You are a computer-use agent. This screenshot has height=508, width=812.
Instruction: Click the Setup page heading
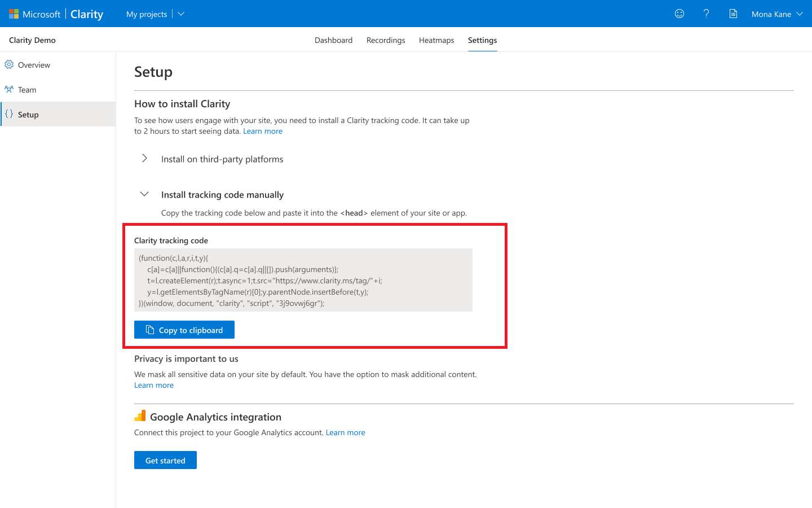tap(153, 72)
